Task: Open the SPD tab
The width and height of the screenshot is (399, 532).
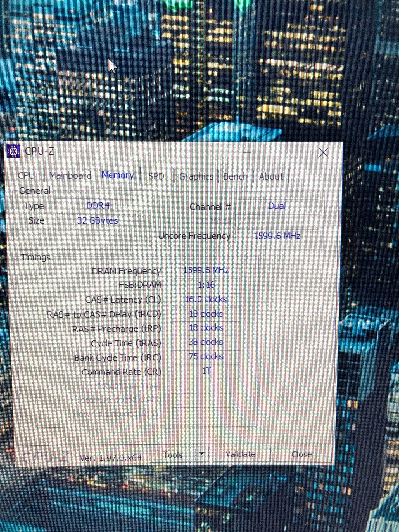Action: pos(156,176)
